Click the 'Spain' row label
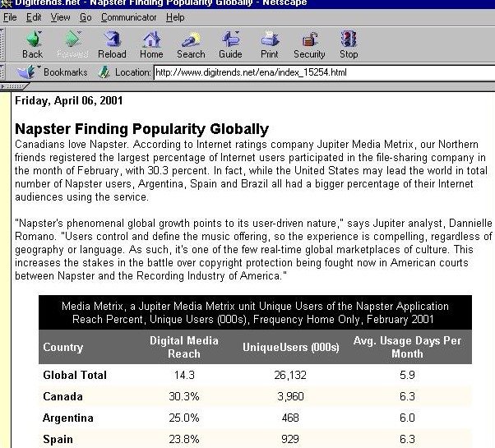 point(58,439)
